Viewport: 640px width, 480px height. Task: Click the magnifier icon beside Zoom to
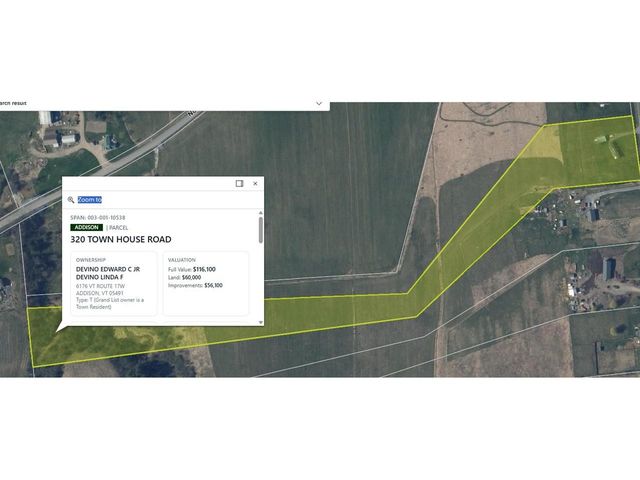(71, 200)
